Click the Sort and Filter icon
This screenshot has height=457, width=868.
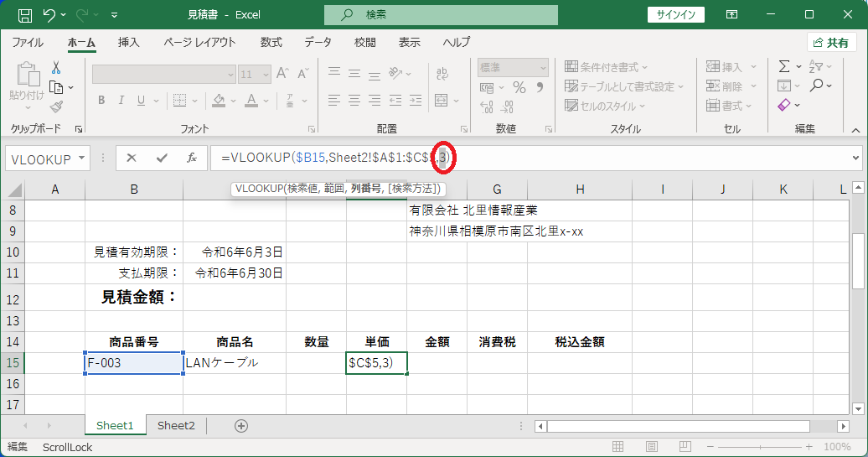816,67
